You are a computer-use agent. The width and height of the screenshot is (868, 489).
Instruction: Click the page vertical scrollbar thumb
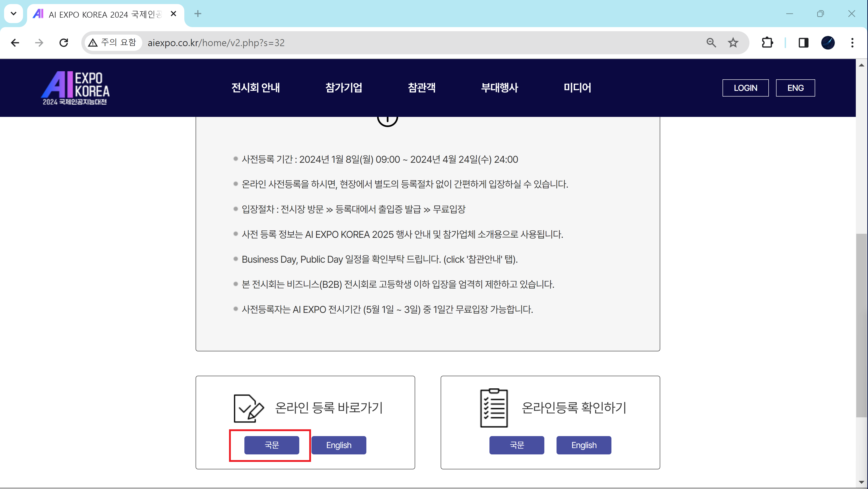pyautogui.click(x=861, y=325)
